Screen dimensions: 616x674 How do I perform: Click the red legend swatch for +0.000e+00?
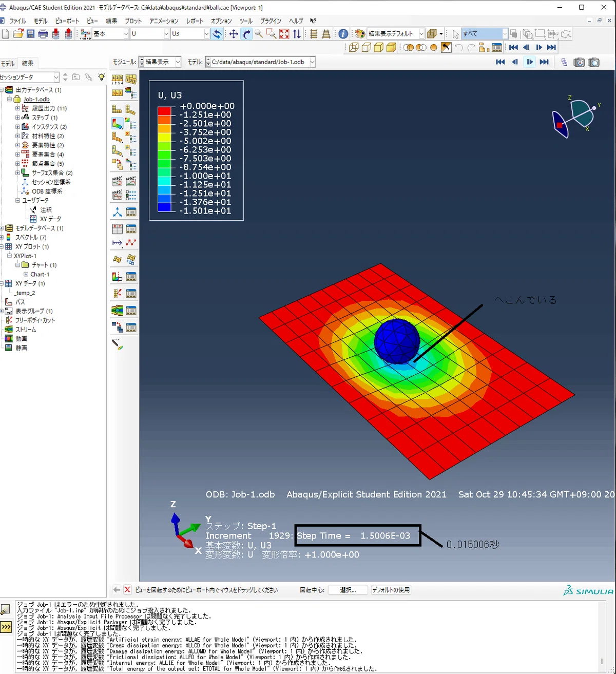(x=164, y=111)
